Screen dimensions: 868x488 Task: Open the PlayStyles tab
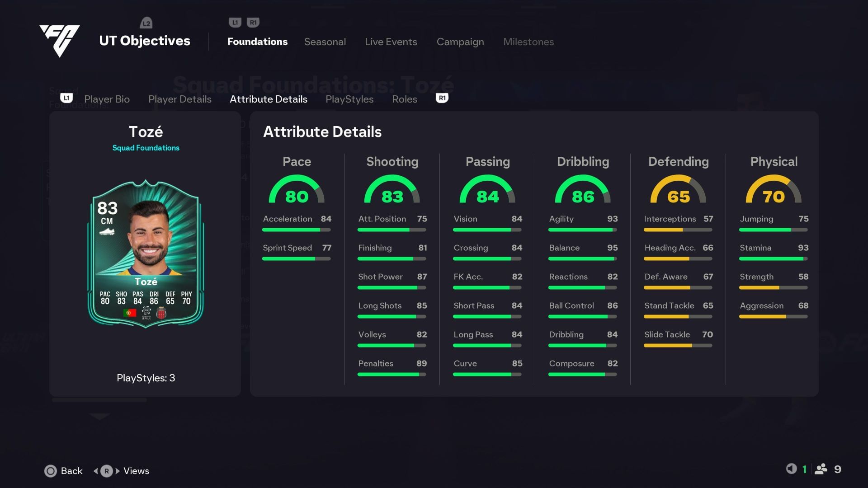coord(349,99)
